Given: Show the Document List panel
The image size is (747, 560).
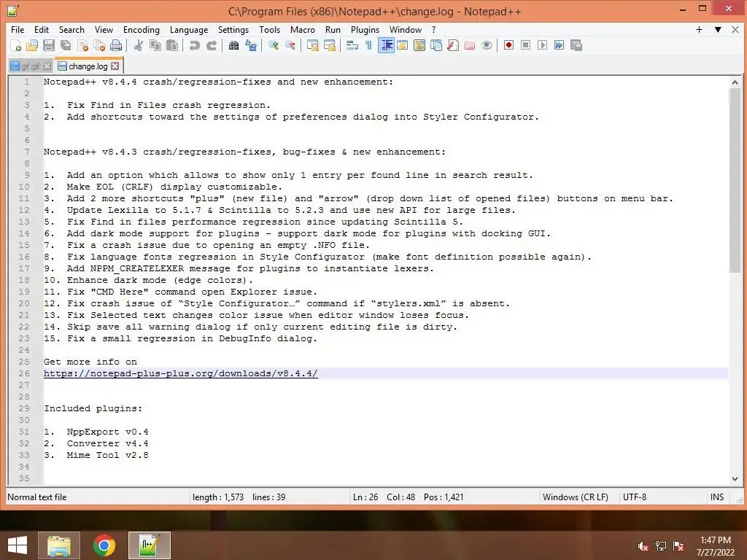Looking at the screenshot, I should [x=436, y=45].
